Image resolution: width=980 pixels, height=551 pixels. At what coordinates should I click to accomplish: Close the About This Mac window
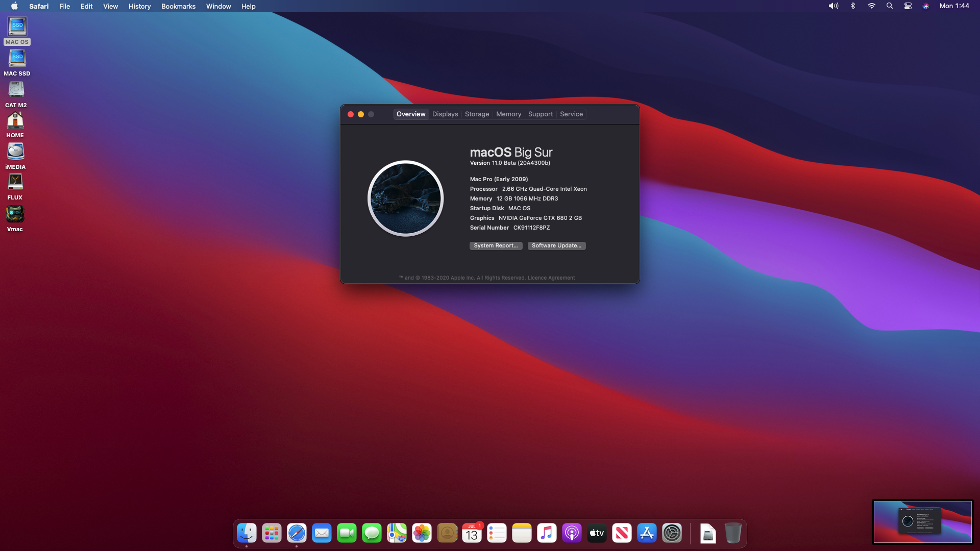click(351, 114)
